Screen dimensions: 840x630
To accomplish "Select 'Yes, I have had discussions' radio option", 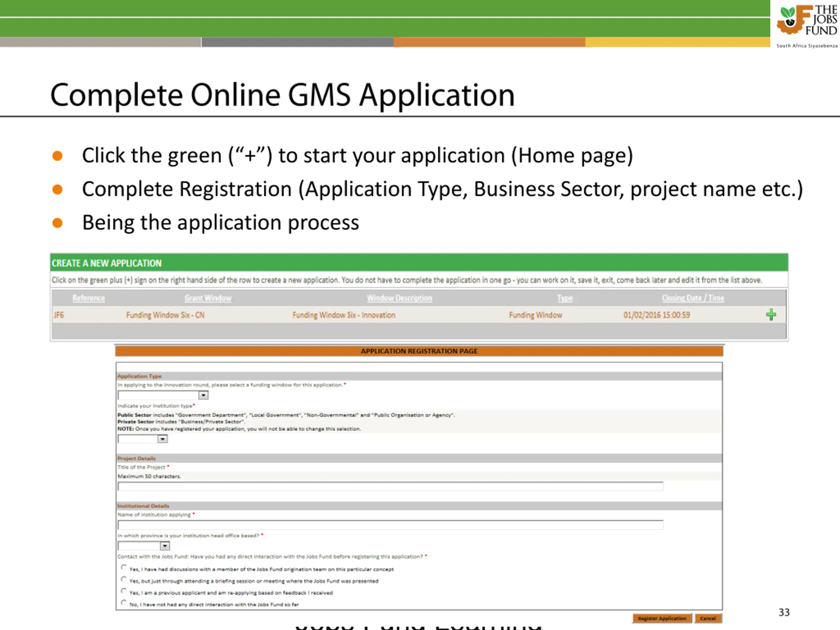I will click(x=124, y=567).
